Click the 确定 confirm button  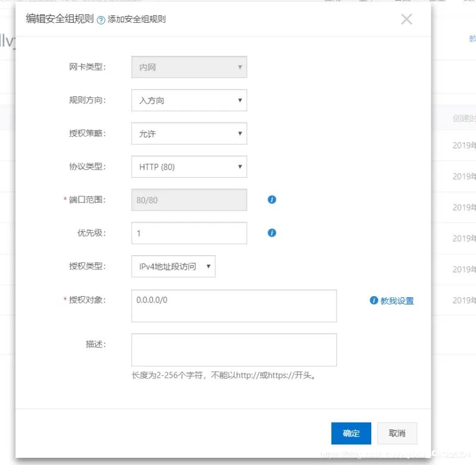[351, 433]
